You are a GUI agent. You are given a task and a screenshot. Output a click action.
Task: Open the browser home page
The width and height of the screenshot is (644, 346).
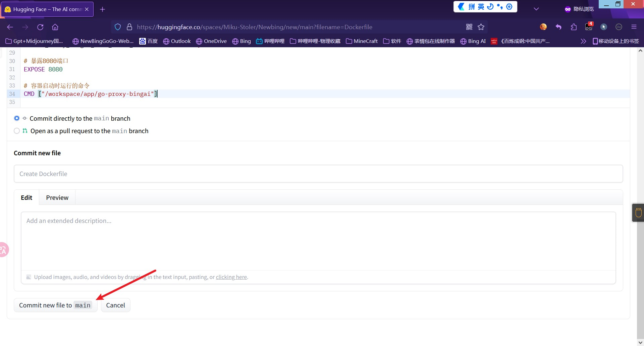tap(55, 27)
